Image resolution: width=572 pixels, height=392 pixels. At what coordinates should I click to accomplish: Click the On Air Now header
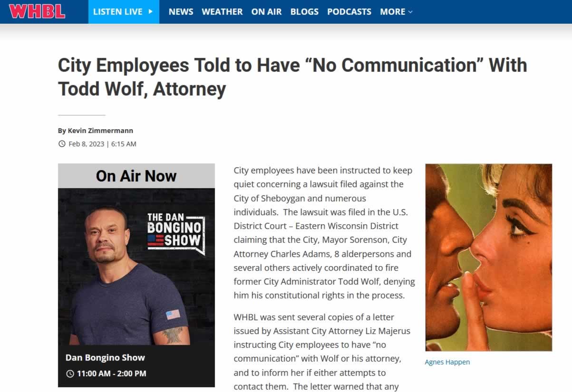pyautogui.click(x=136, y=176)
